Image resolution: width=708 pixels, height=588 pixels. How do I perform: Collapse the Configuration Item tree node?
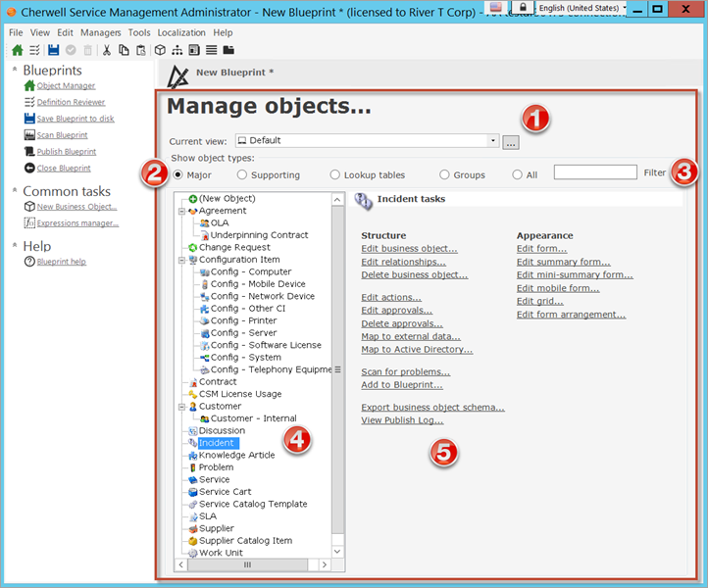[181, 260]
